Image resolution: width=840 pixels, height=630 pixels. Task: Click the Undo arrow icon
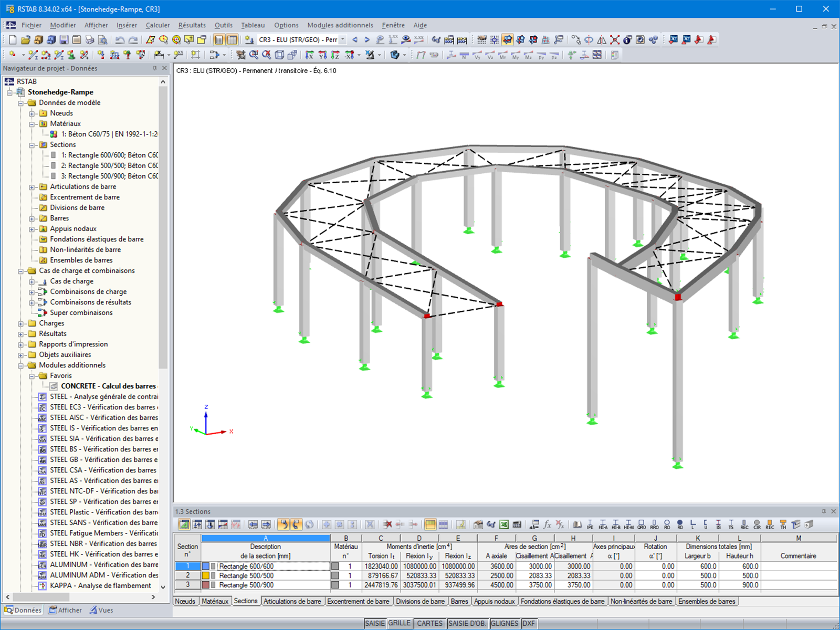pos(120,39)
